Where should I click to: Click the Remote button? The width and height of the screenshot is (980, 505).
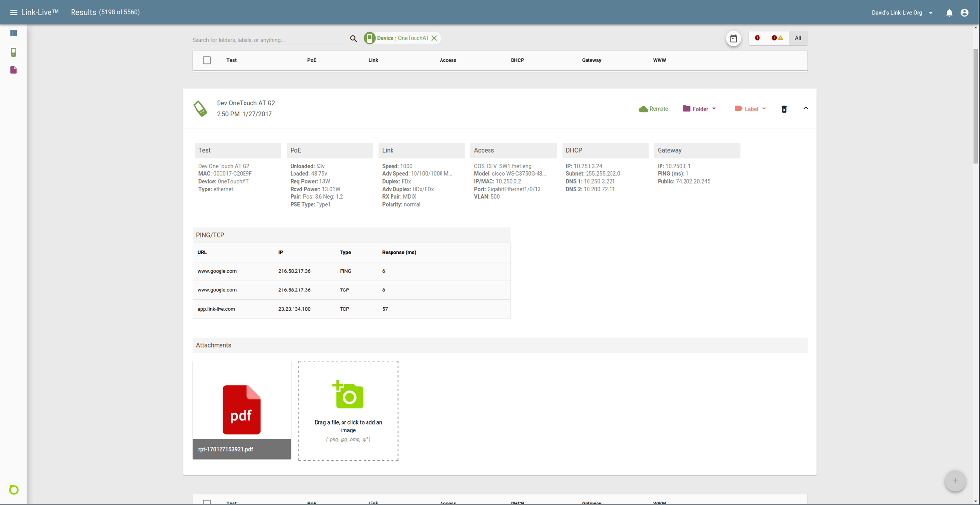point(653,109)
